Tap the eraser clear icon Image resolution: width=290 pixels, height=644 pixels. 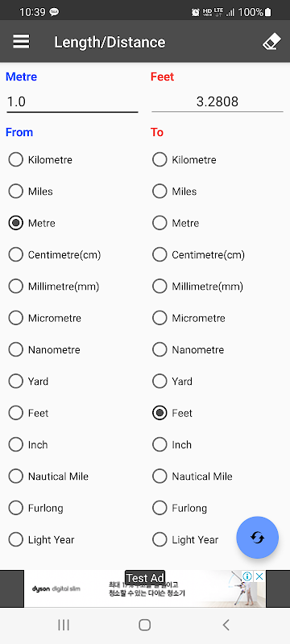point(271,42)
